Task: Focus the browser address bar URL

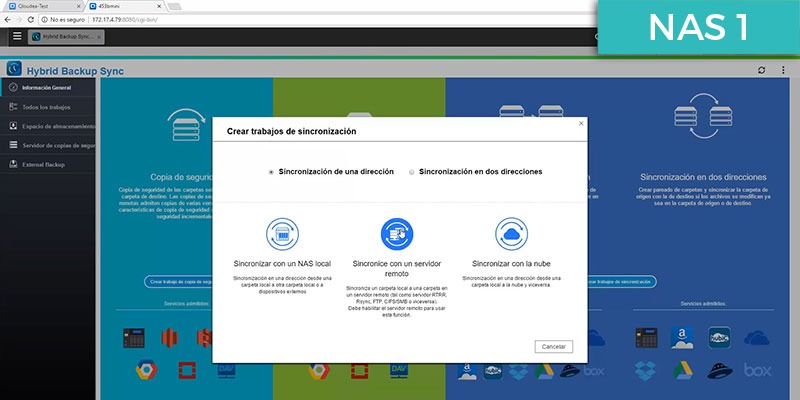Action: (x=125, y=19)
